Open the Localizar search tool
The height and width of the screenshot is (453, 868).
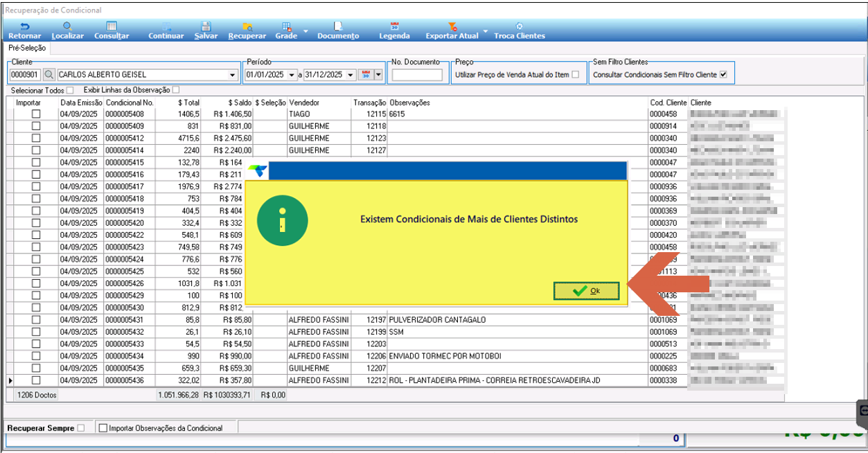point(67,26)
